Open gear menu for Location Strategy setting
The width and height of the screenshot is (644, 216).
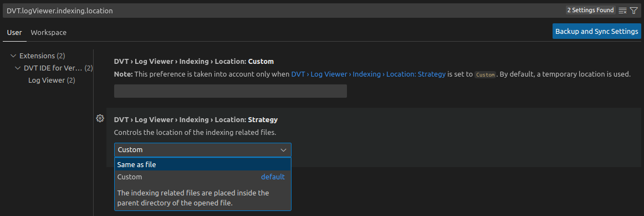click(100, 118)
